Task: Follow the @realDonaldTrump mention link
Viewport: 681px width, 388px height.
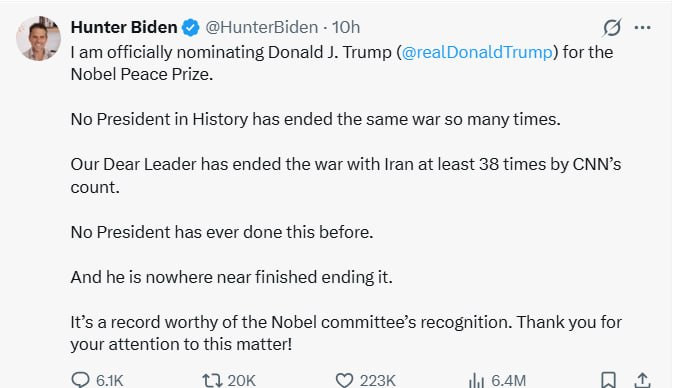Action: click(477, 52)
